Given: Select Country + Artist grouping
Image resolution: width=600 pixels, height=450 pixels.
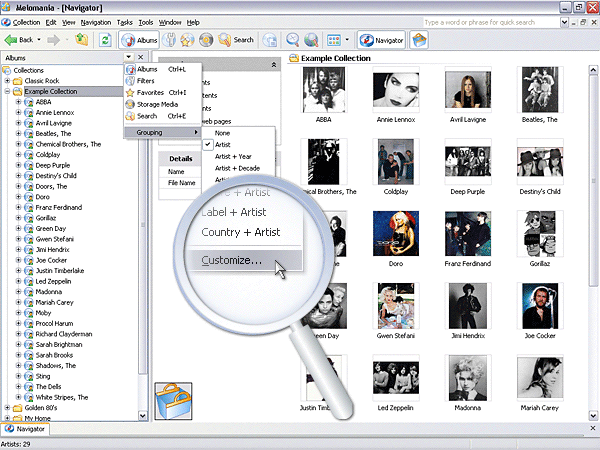Looking at the screenshot, I should (241, 232).
